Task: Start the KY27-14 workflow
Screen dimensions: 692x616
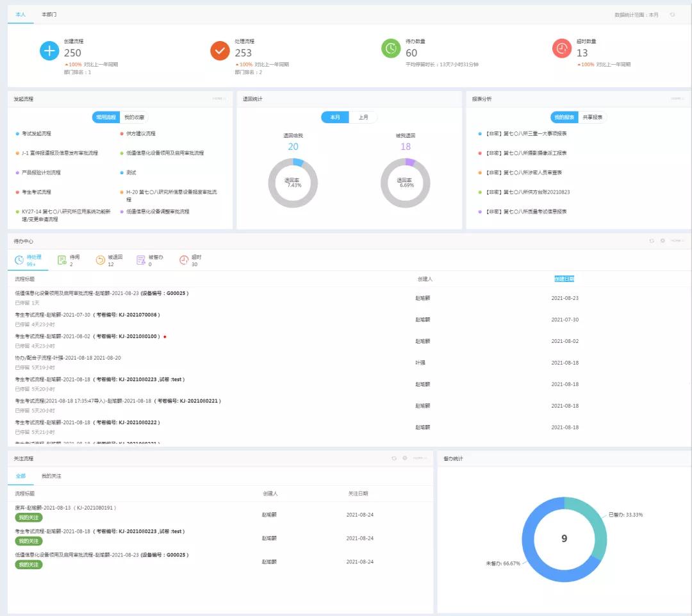Action: point(66,215)
